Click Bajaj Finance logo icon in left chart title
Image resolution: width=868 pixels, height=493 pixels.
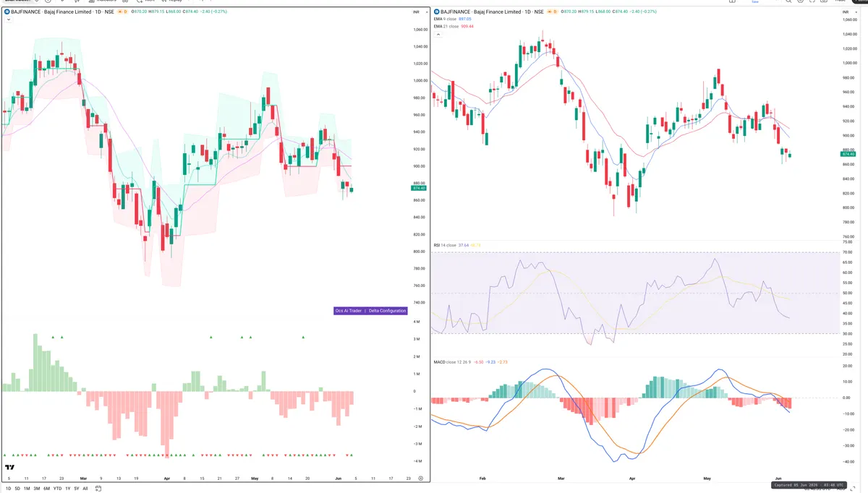7,12
